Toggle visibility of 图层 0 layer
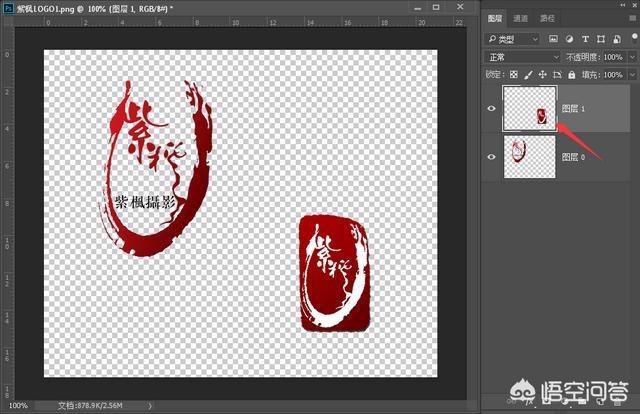This screenshot has width=640, height=414. pyautogui.click(x=491, y=157)
